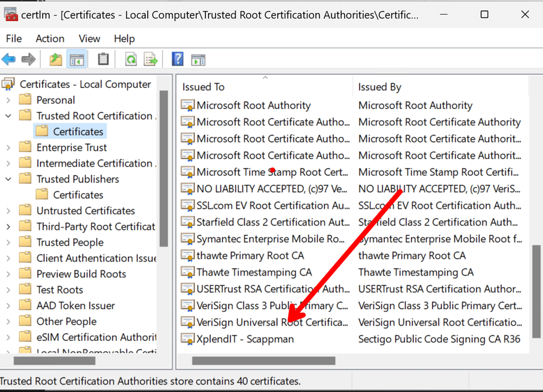
Task: Click the Certificates - Local Computer root icon
Action: pyautogui.click(x=8, y=84)
